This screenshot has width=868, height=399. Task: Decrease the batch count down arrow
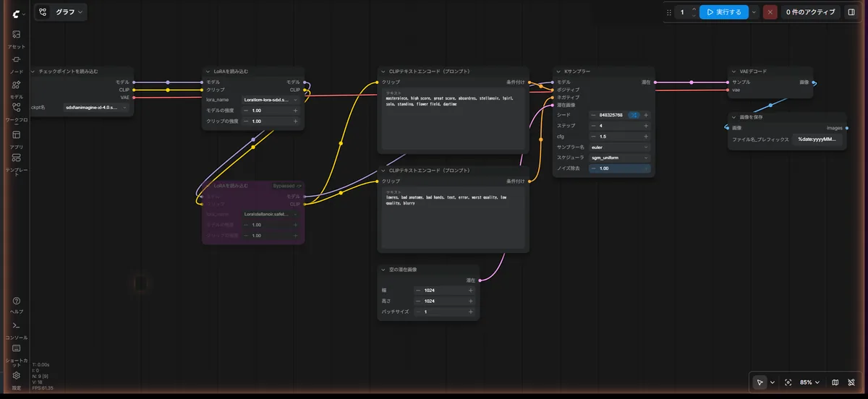pos(694,16)
